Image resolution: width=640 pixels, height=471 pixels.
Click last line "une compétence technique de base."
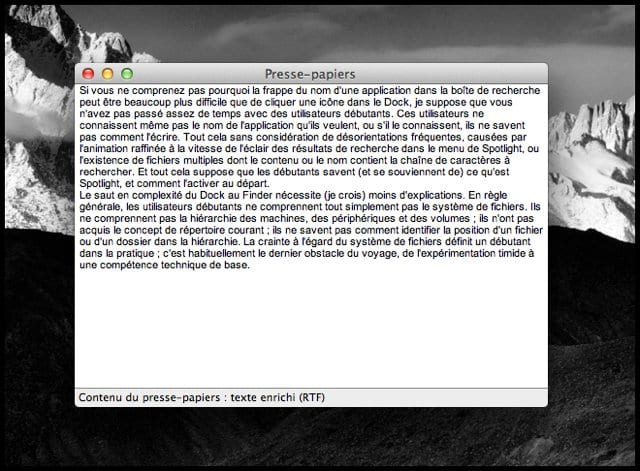pyautogui.click(x=164, y=265)
